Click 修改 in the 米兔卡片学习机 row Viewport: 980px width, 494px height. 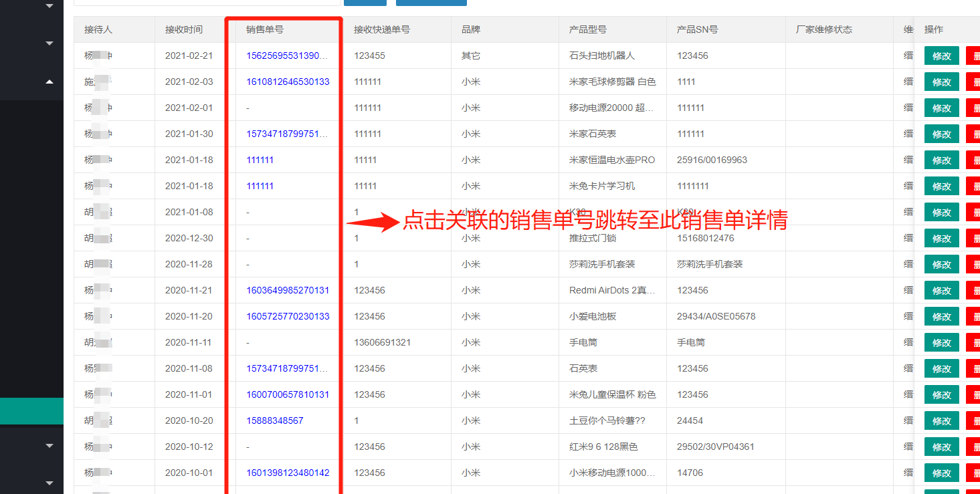(942, 187)
